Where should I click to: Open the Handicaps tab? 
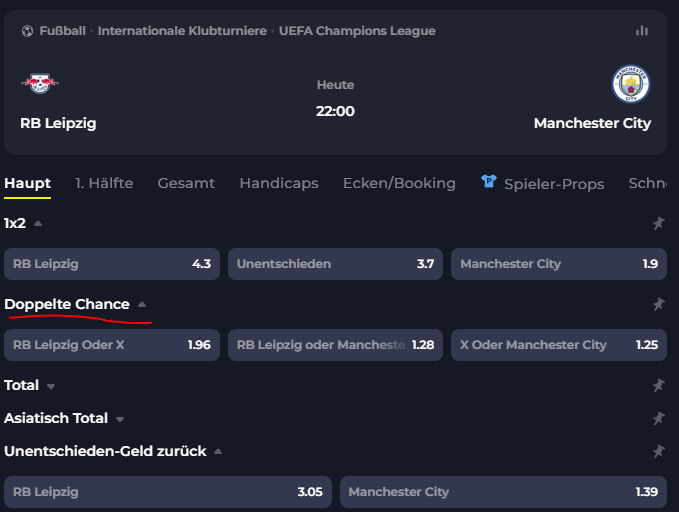pos(279,183)
